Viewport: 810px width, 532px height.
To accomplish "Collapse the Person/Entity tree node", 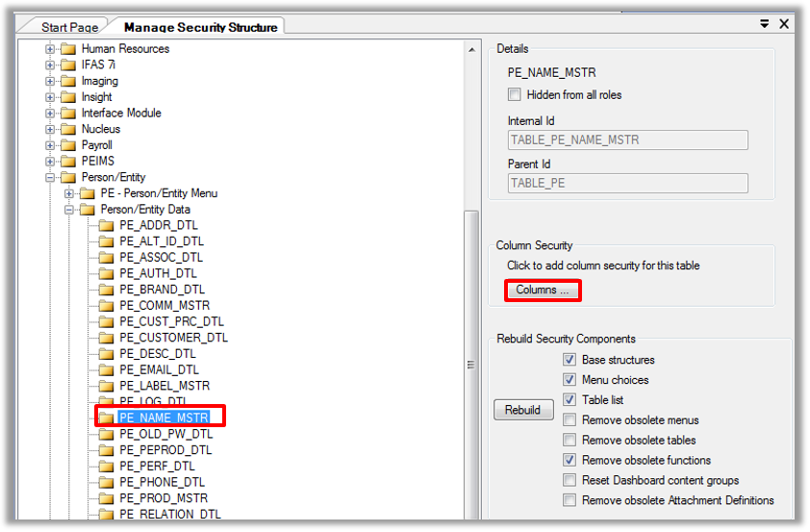I will pos(50,178).
